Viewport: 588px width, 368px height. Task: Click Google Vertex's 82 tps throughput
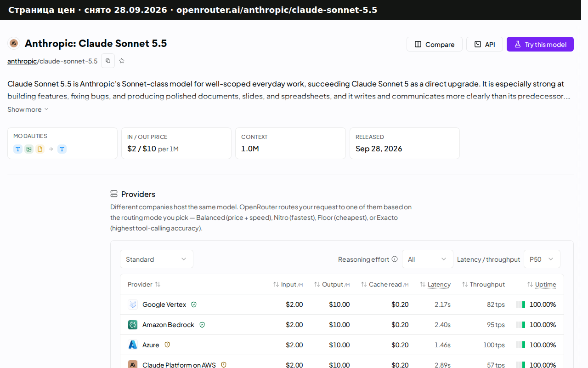click(496, 305)
